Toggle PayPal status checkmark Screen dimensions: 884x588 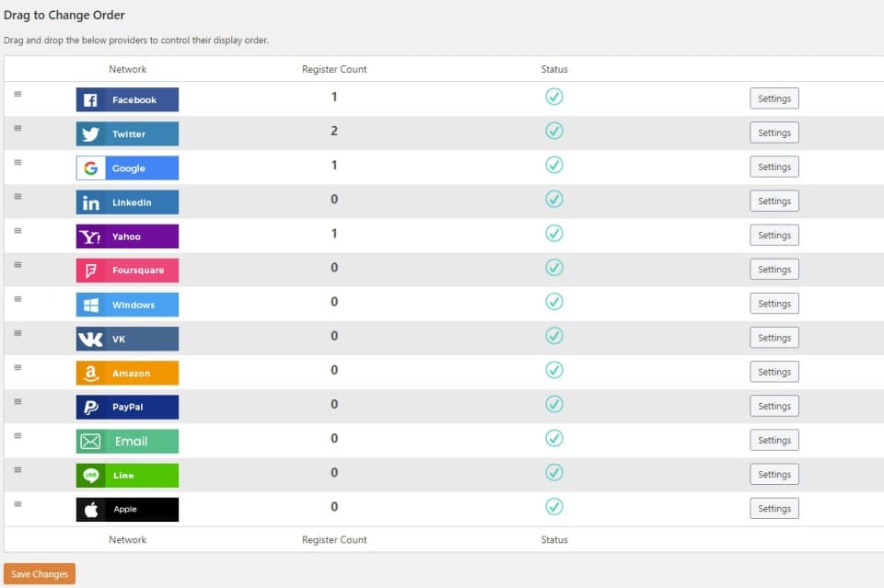coord(554,404)
